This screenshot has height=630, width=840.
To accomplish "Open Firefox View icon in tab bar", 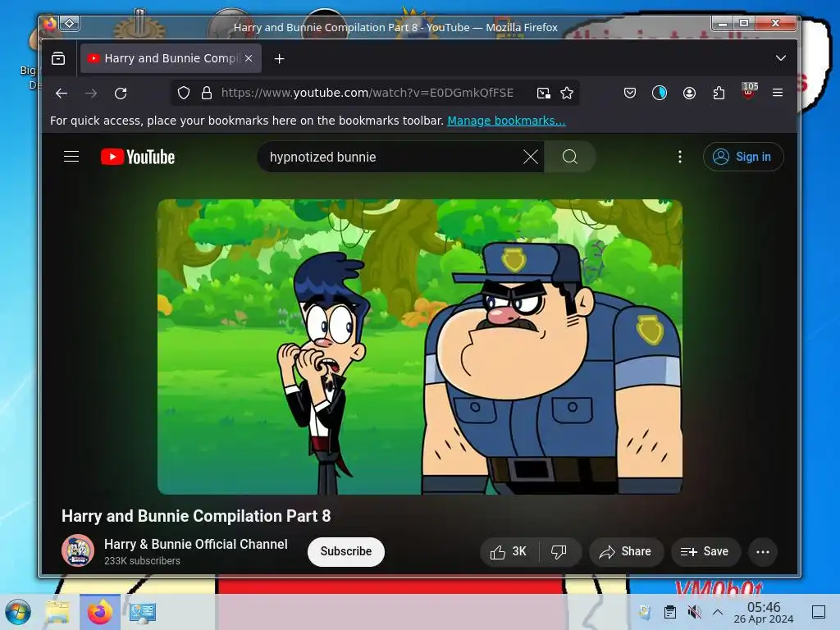I will (x=58, y=58).
